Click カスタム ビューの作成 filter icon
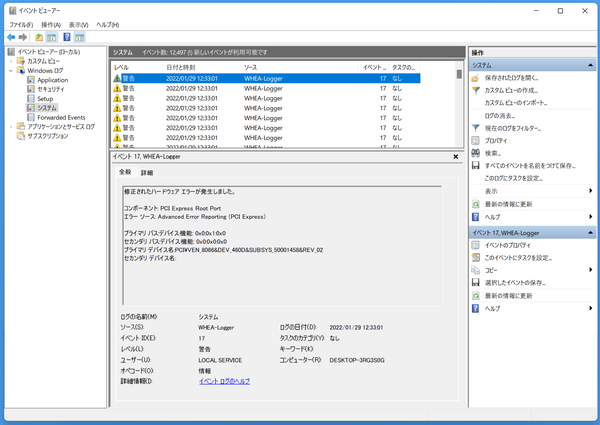This screenshot has width=600, height=425. coord(476,90)
